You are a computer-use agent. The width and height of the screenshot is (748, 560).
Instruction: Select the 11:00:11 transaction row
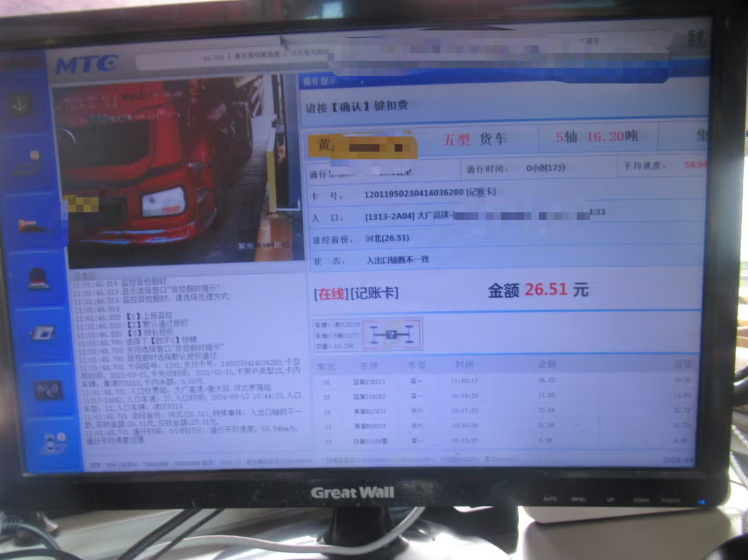coord(504,381)
